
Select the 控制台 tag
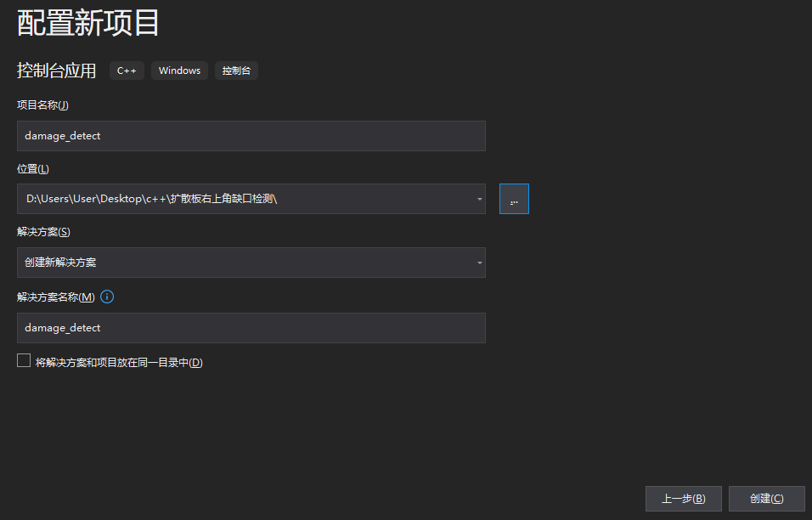(x=236, y=71)
